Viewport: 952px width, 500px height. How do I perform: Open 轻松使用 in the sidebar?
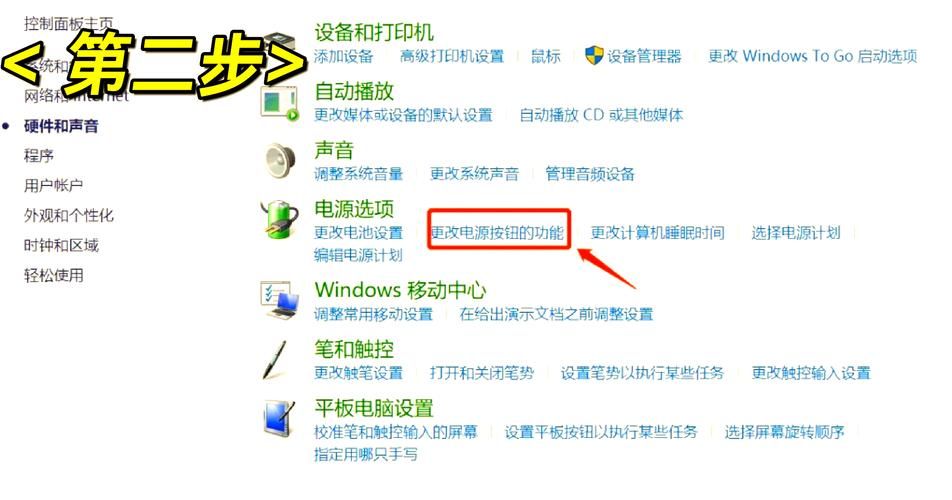[x=53, y=275]
